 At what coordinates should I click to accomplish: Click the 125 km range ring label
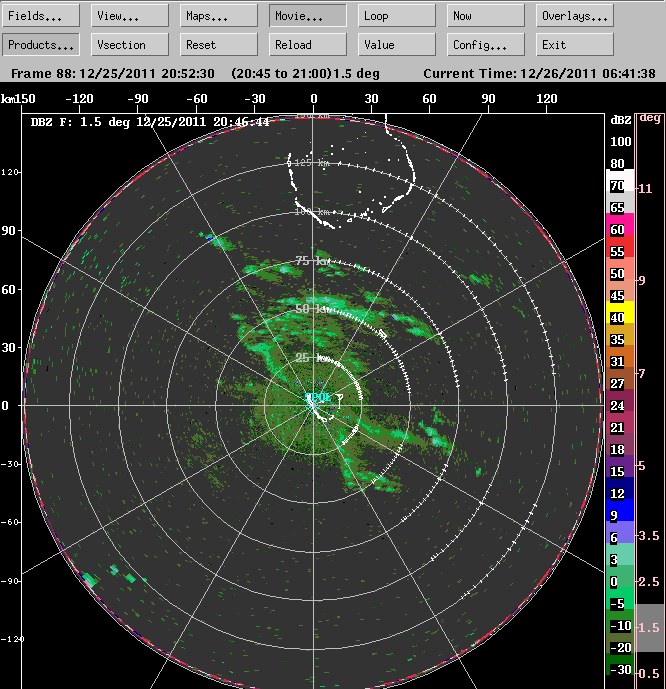click(311, 163)
